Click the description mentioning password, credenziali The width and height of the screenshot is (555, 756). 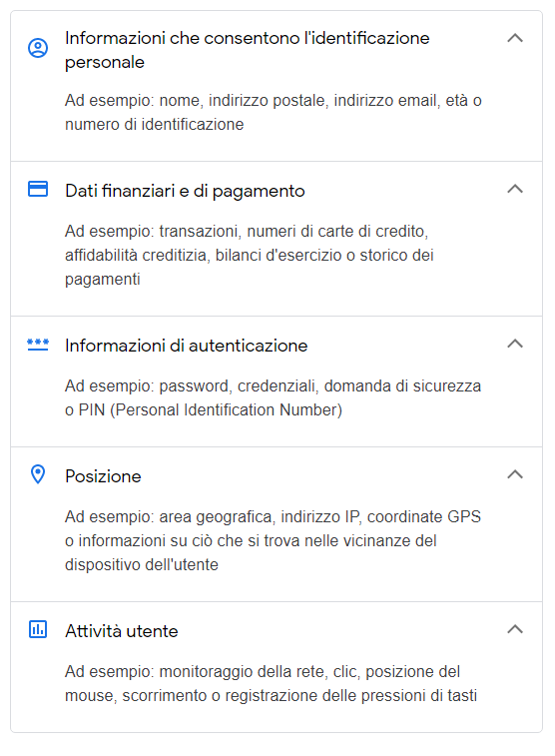pos(274,397)
